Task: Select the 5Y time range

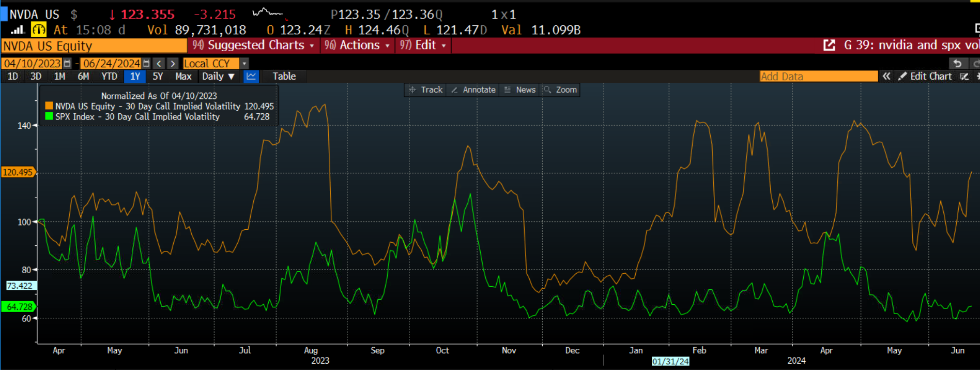Action: coord(158,76)
